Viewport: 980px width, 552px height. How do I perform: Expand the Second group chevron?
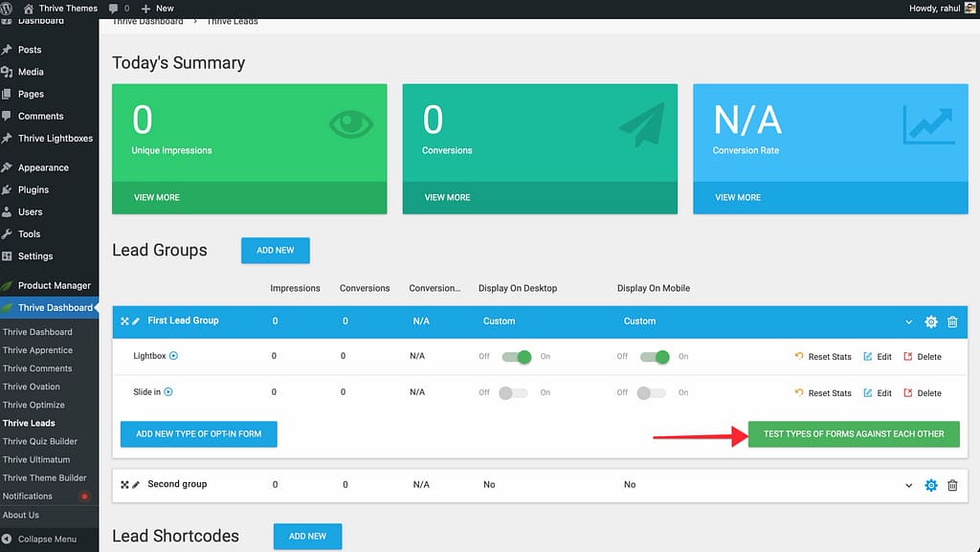[x=908, y=485]
